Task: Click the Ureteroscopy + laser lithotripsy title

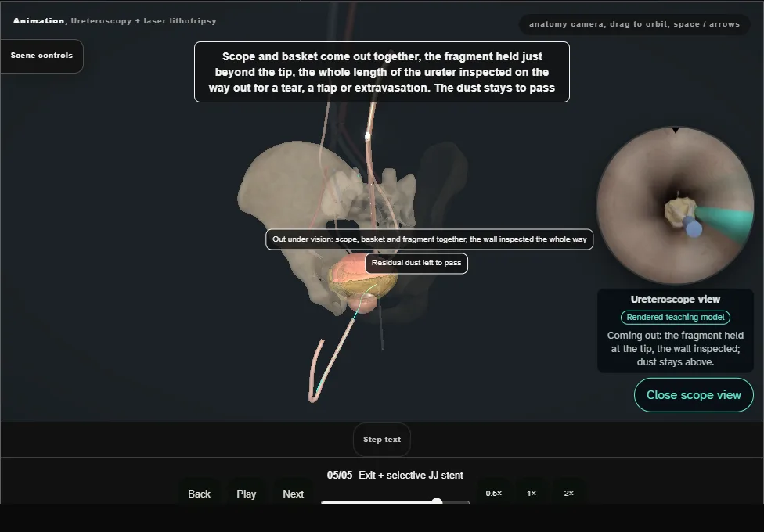Action: click(144, 21)
